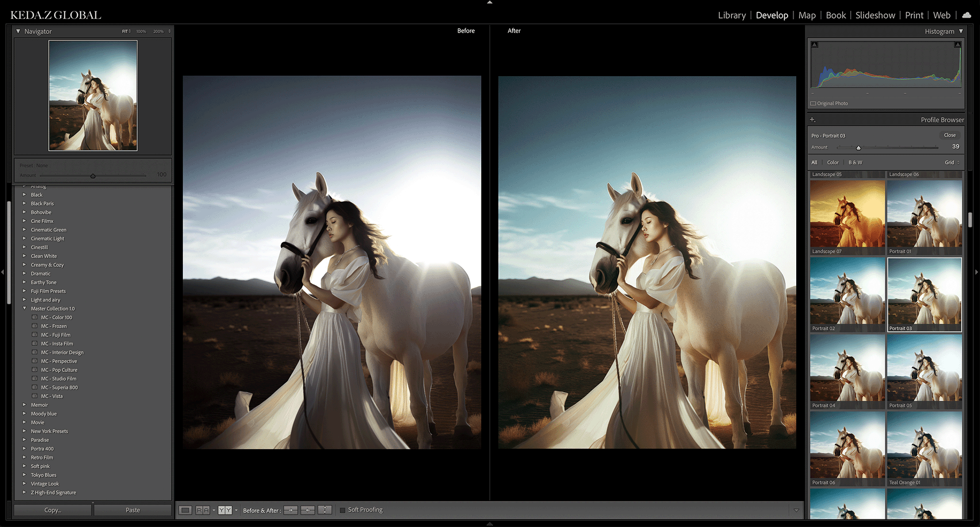This screenshot has height=527, width=980.
Task: Enable the Soft Proofing checkbox
Action: (x=342, y=510)
